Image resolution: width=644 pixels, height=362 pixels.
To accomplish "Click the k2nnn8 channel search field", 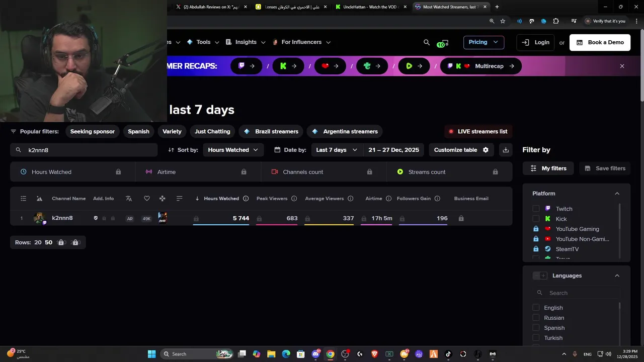I will pyautogui.click(x=84, y=150).
